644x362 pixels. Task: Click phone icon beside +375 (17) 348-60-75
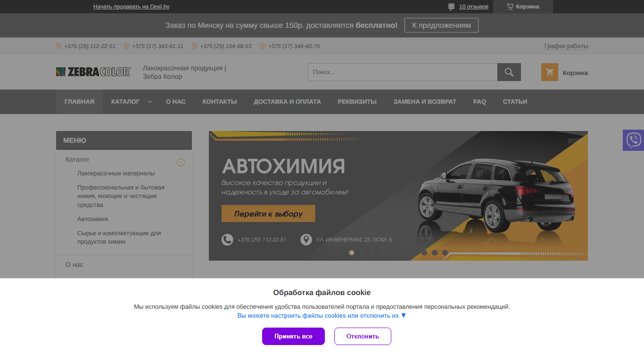pyautogui.click(x=263, y=46)
